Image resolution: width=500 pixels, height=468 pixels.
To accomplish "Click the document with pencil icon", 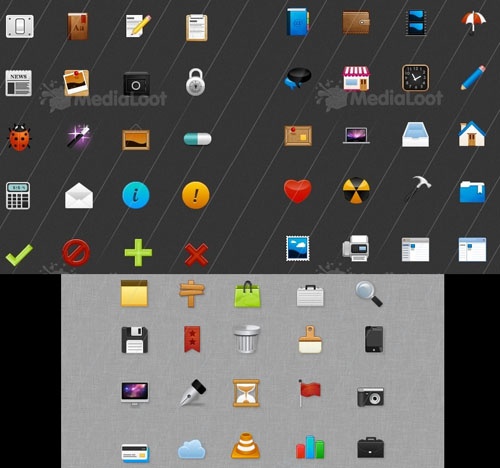I will click(x=138, y=26).
